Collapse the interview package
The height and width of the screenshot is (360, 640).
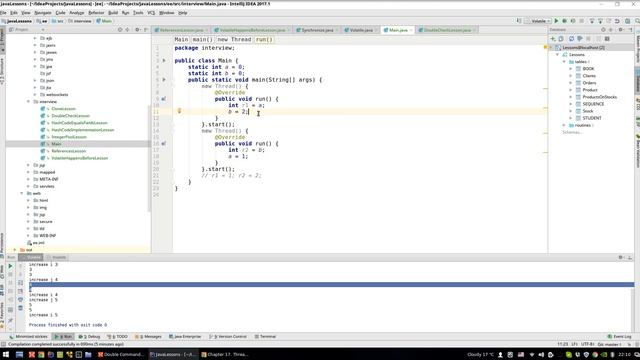[28, 102]
